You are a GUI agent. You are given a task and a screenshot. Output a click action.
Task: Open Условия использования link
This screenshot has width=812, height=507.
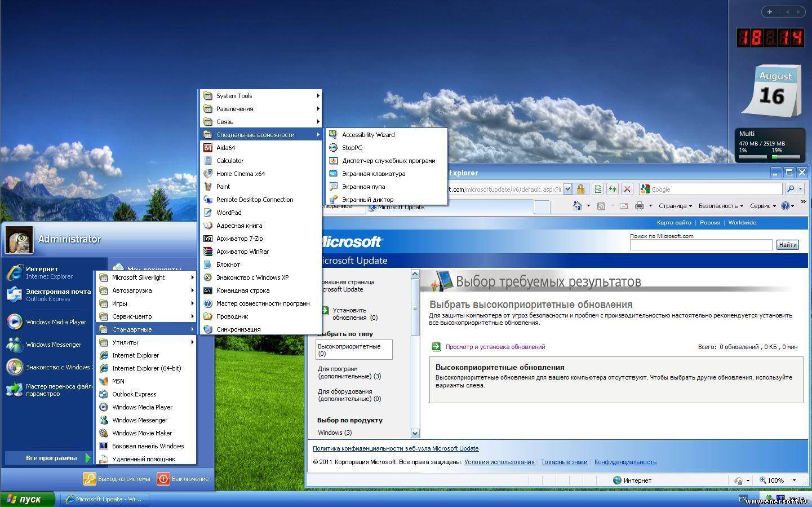499,462
